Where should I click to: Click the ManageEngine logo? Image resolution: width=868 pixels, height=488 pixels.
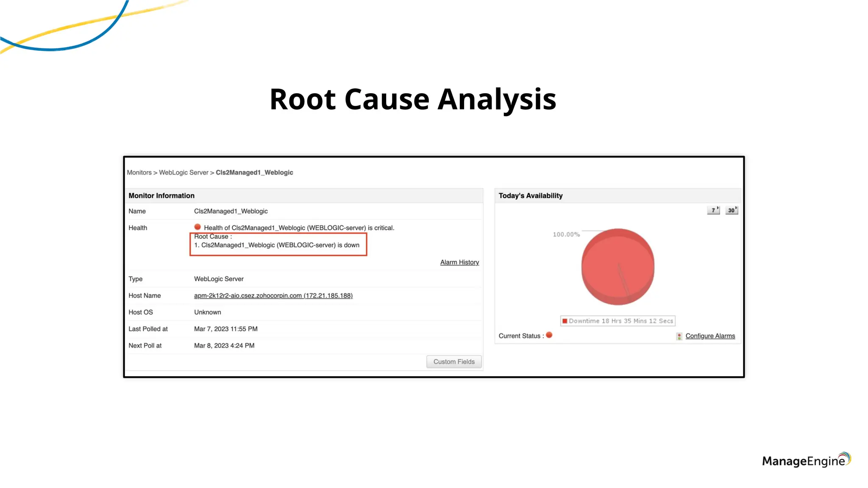coord(807,460)
